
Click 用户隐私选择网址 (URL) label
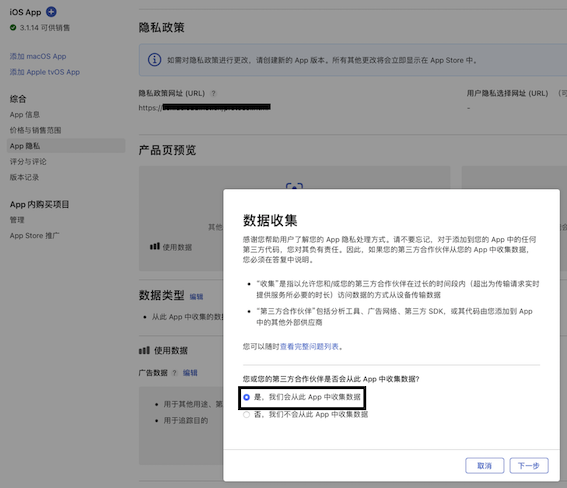pyautogui.click(x=507, y=93)
